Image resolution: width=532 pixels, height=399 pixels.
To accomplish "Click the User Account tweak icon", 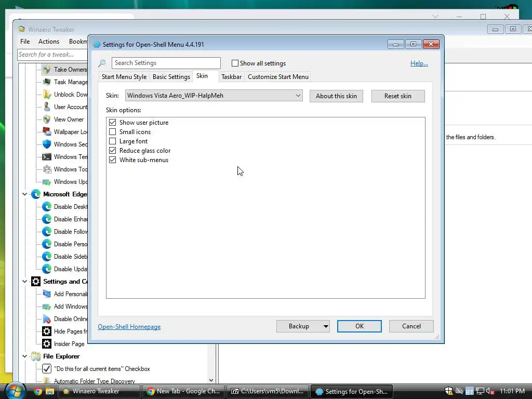I will point(47,107).
